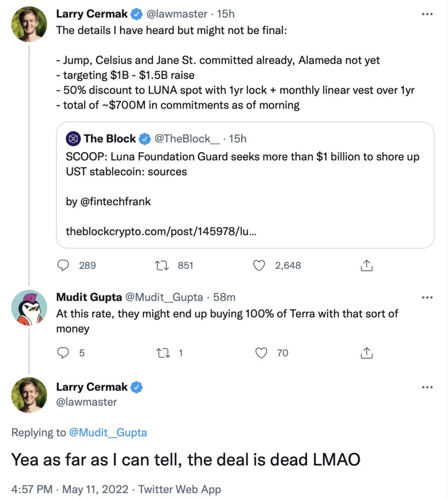Like Mudit Gupta's tweet
The width and height of the screenshot is (448, 498).
(262, 353)
